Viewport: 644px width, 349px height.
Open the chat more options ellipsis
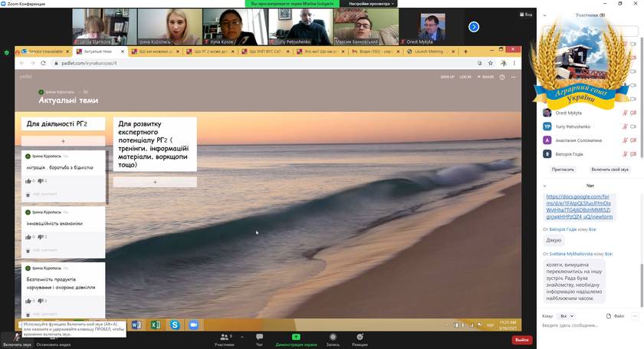click(x=635, y=316)
